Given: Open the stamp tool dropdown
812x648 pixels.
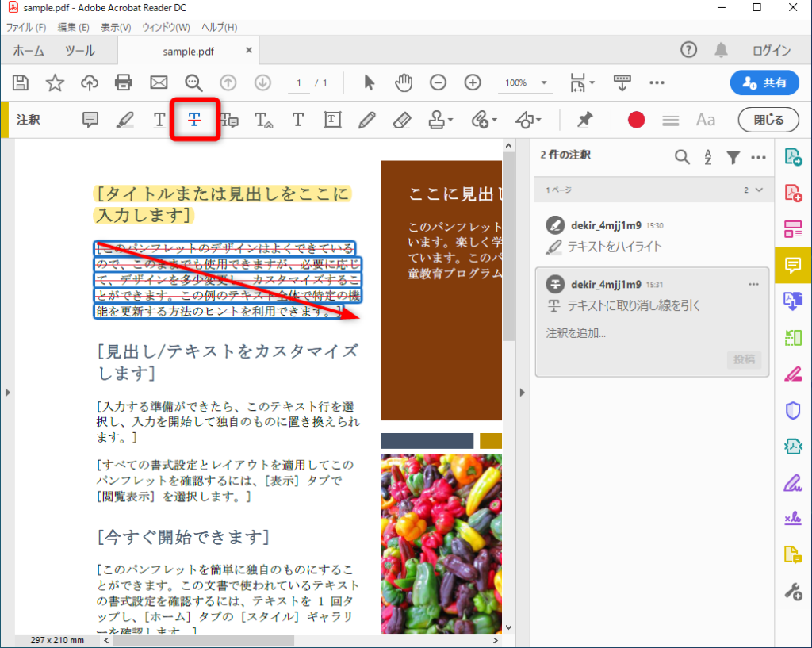Looking at the screenshot, I should point(440,120).
